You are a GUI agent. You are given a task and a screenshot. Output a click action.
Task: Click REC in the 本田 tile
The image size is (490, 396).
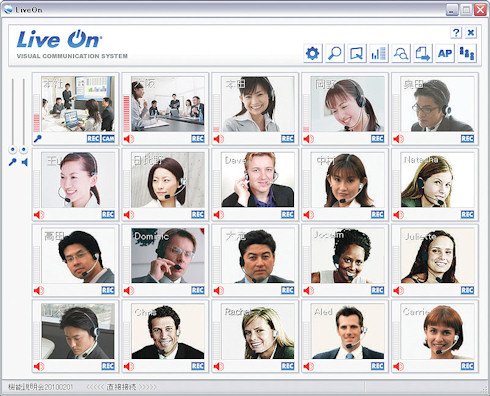click(x=288, y=139)
